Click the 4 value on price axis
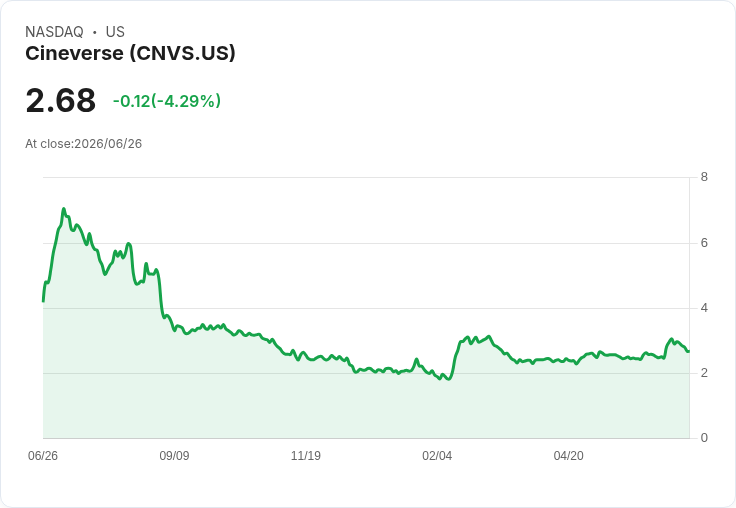 704,308
